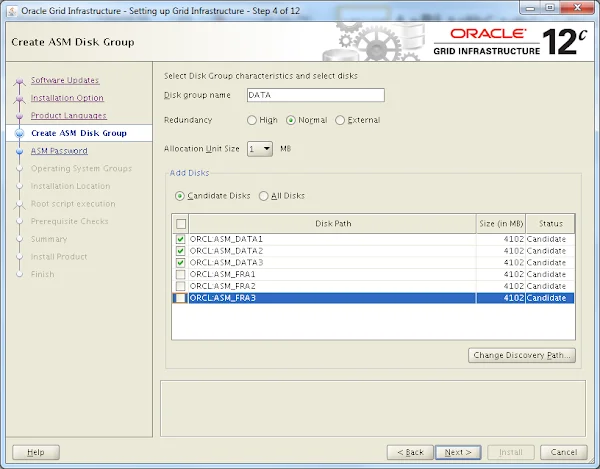The width and height of the screenshot is (600, 469).
Task: Select ORCL:ASM_DATA2 disk path text
Action: point(227,251)
